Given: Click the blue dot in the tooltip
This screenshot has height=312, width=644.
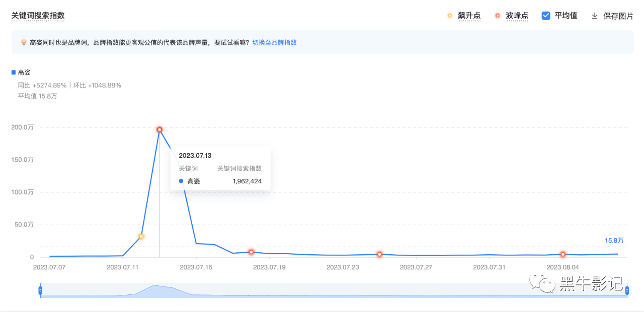Looking at the screenshot, I should [x=181, y=181].
